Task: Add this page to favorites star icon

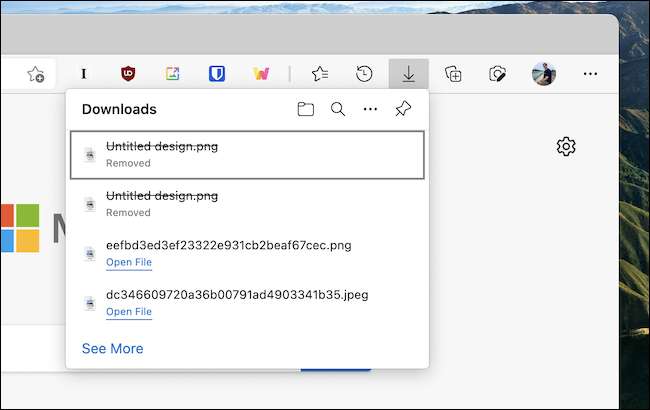Action: [36, 74]
